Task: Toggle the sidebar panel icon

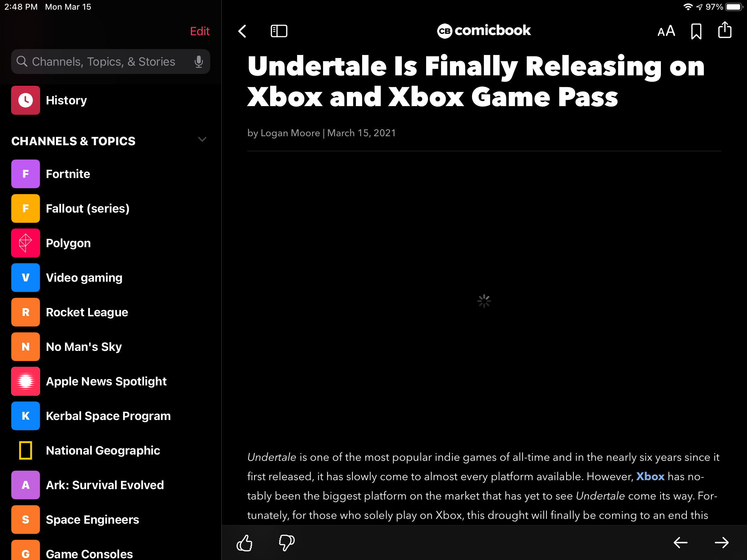Action: click(278, 30)
